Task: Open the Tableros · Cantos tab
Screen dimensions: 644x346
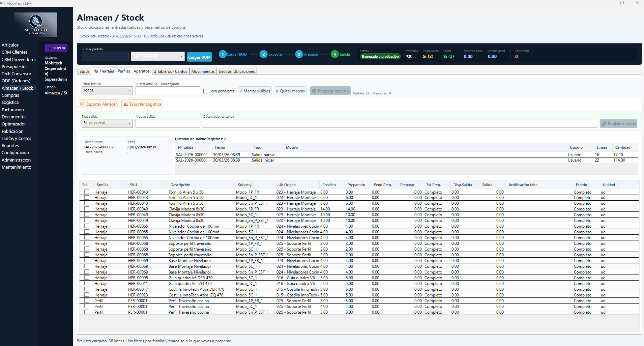Action: pyautogui.click(x=170, y=71)
